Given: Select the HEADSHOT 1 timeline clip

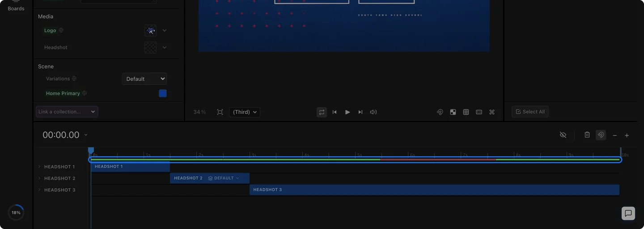Looking at the screenshot, I should [130, 167].
